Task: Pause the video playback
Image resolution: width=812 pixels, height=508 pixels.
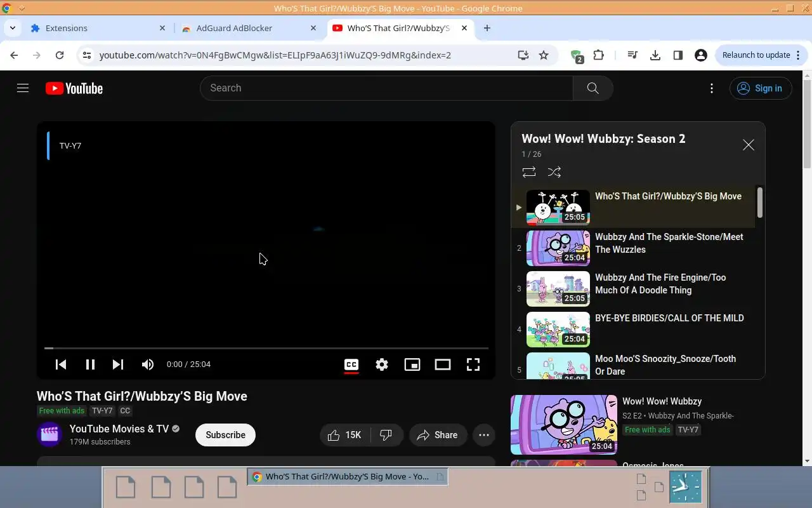Action: (x=90, y=364)
